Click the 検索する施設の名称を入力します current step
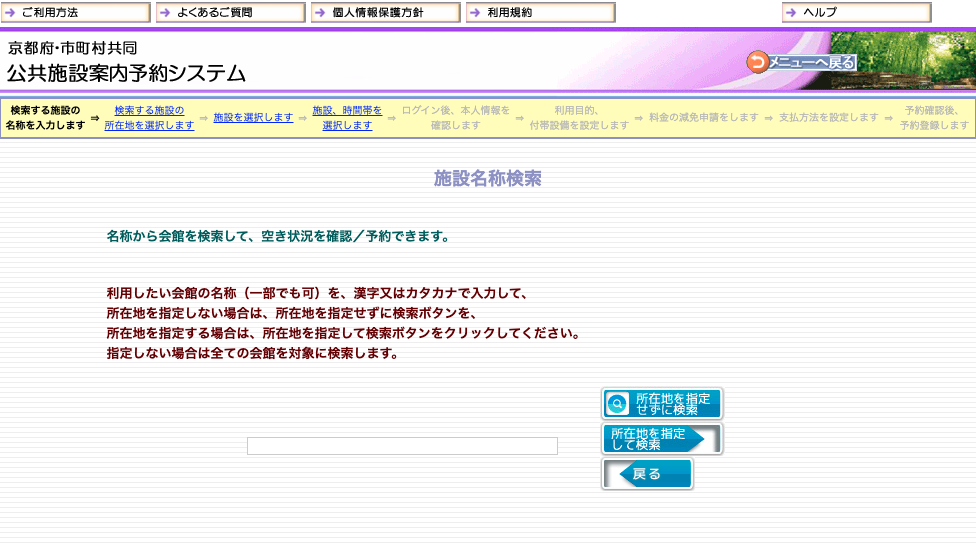976x547 pixels. (x=45, y=118)
